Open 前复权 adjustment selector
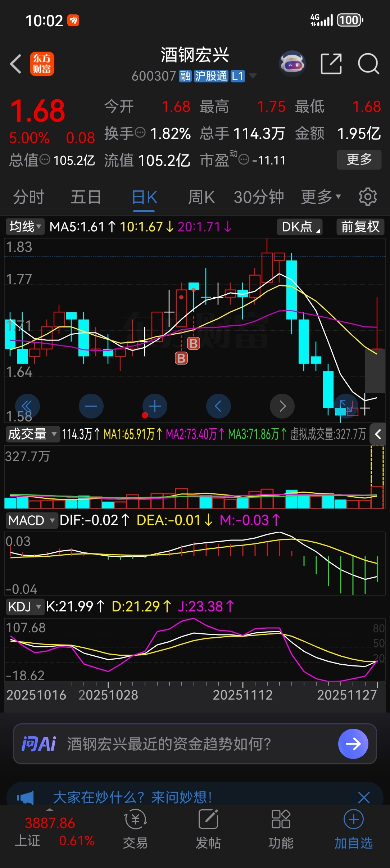The image size is (390, 868). 360,227
